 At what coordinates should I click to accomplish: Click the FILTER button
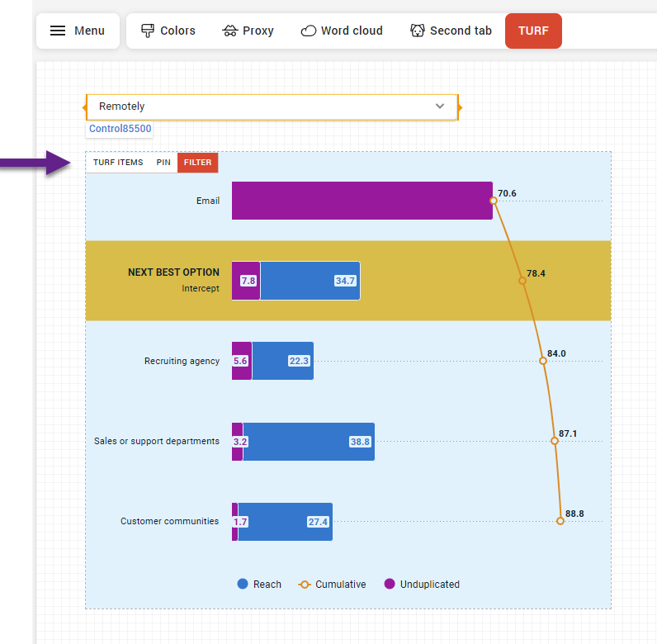pos(197,163)
